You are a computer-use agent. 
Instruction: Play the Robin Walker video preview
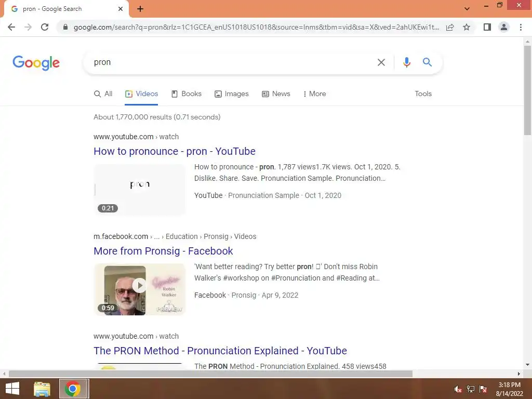point(139,289)
